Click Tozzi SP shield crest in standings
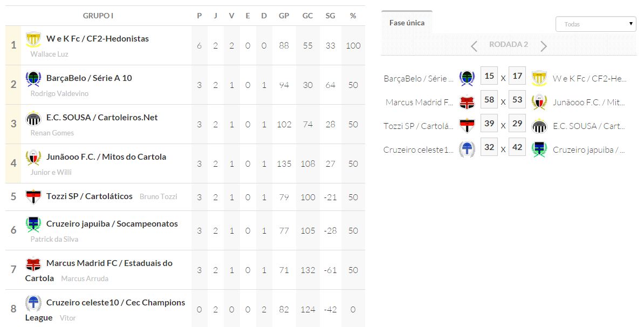Image resolution: width=644 pixels, height=327 pixels. (33, 197)
